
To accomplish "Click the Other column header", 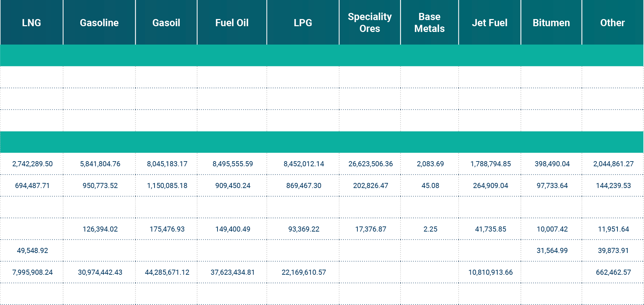I will point(612,23).
